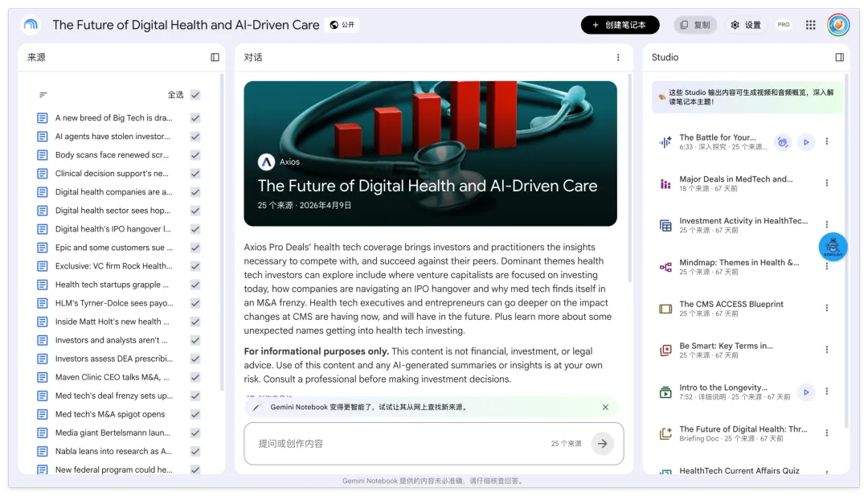
Task: Click the Studio info banner about video and audio
Action: click(x=747, y=97)
